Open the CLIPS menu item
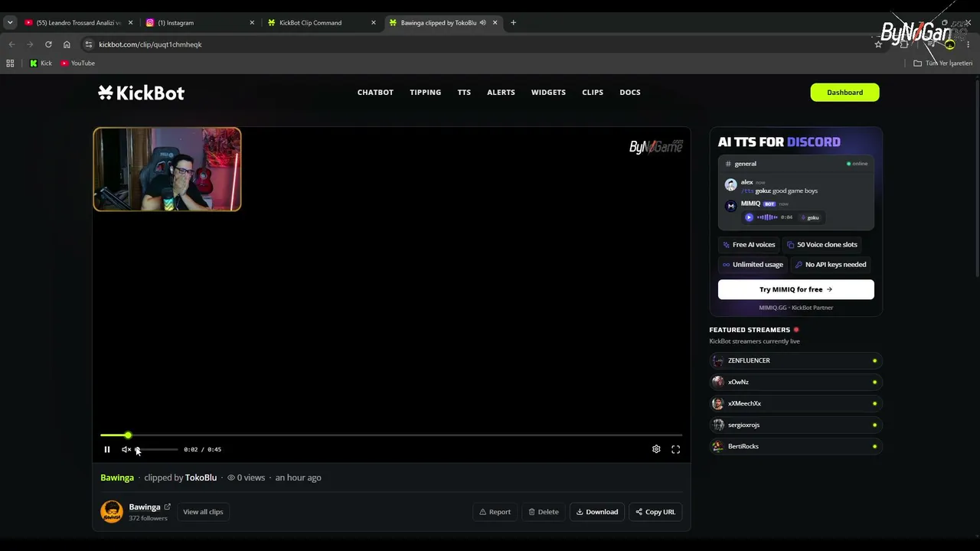Viewport: 980px width, 551px height. coord(593,93)
